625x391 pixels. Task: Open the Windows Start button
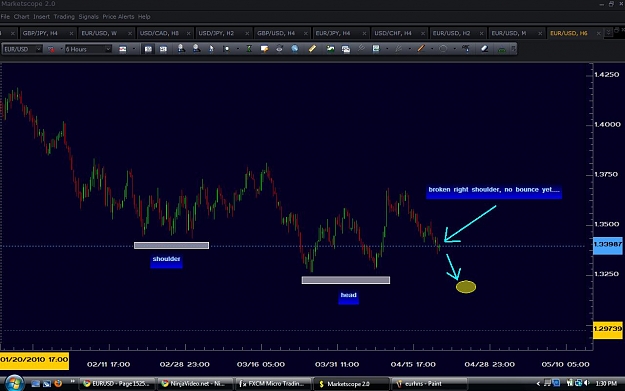pyautogui.click(x=14, y=383)
